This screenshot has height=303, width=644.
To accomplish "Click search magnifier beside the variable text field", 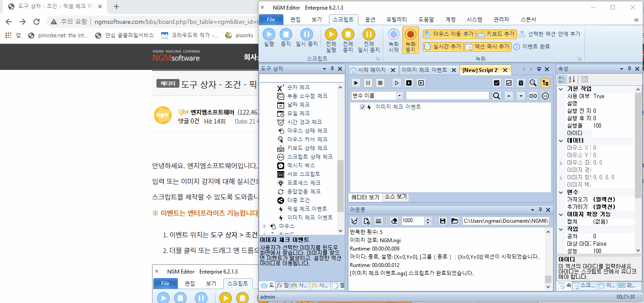I will click(x=497, y=96).
